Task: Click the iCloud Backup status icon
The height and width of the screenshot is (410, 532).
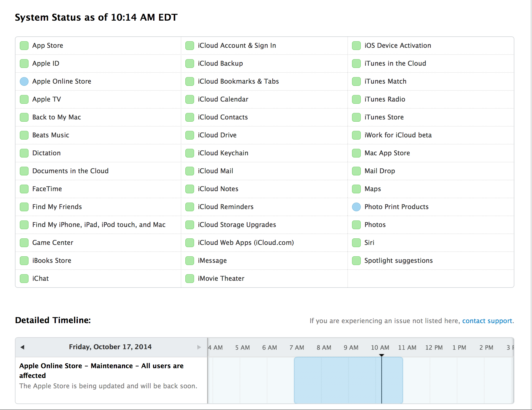Action: [190, 64]
